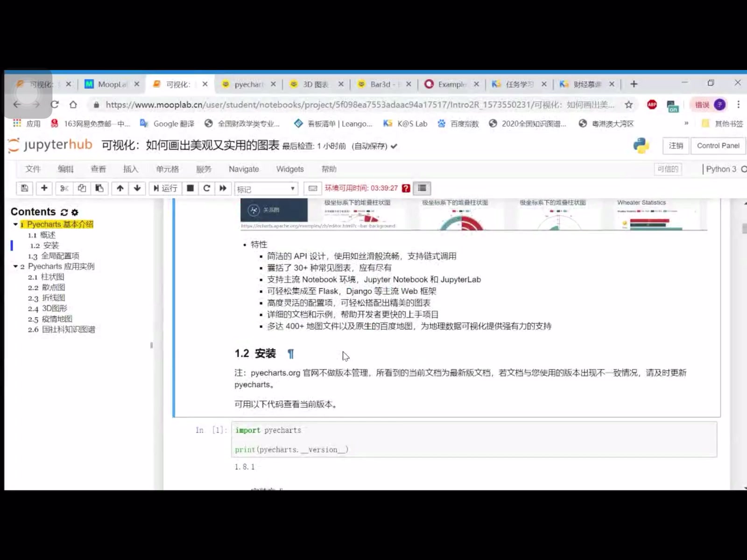Cut selected cells using scissors icon

64,188
